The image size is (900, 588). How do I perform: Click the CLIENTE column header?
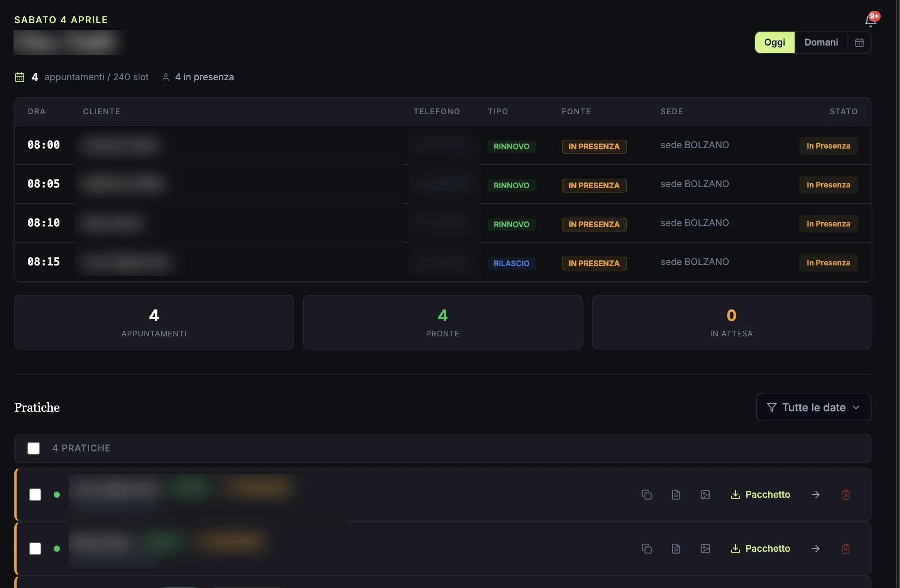pos(102,112)
